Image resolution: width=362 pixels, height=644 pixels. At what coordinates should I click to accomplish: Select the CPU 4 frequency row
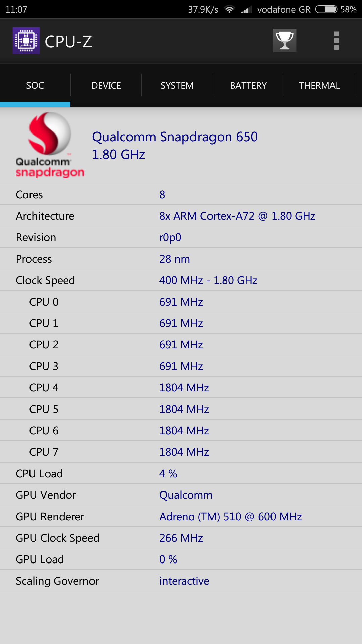tap(181, 387)
